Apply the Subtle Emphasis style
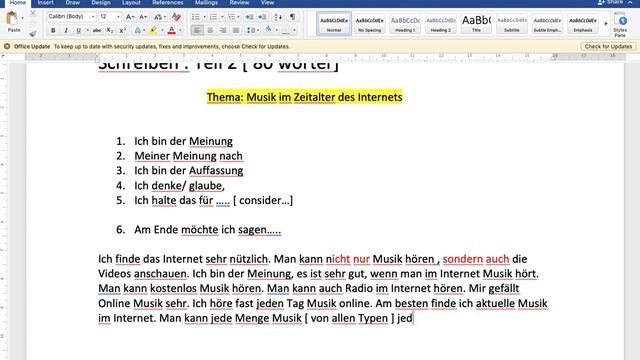This screenshot has width=640, height=360. (x=547, y=23)
